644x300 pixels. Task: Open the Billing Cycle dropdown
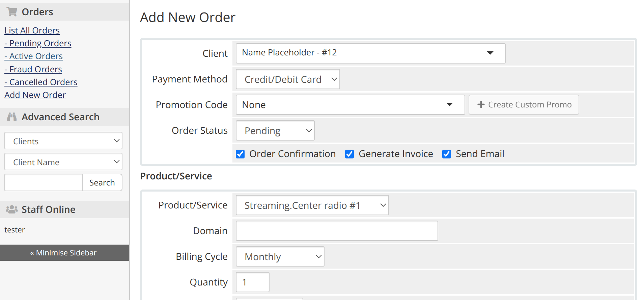pyautogui.click(x=280, y=256)
